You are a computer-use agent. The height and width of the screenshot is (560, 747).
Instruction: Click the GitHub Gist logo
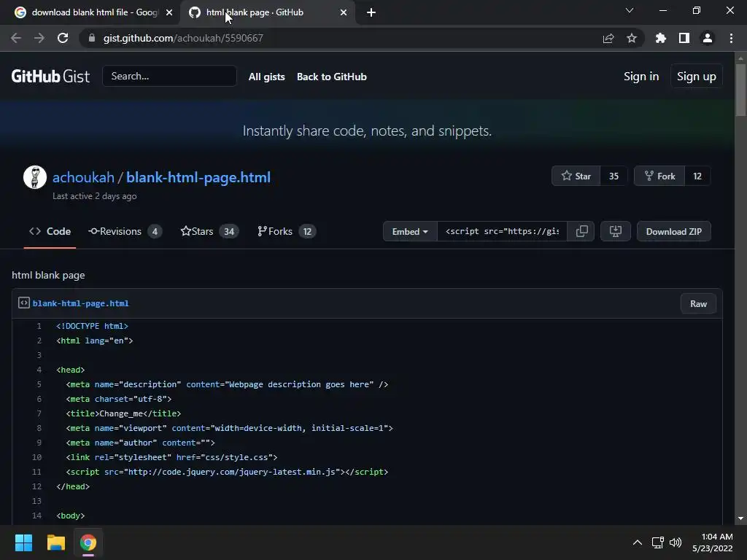click(50, 76)
